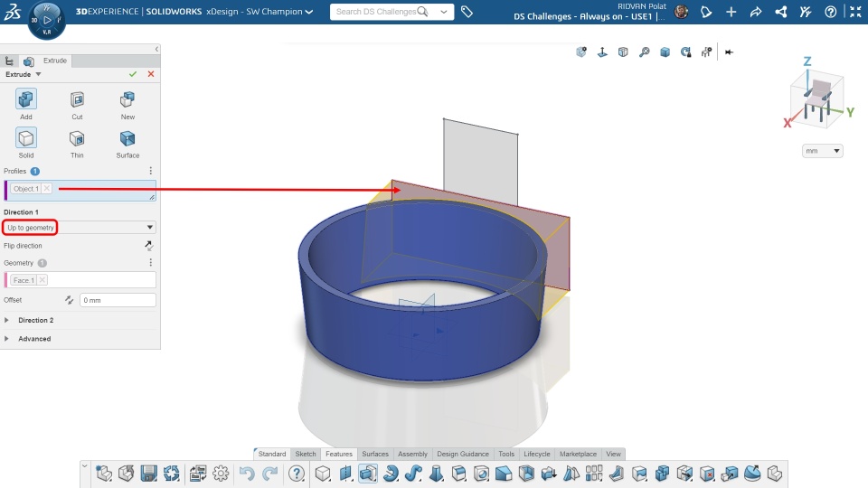Click the share arrow icon
The image size is (868, 488).
click(756, 12)
